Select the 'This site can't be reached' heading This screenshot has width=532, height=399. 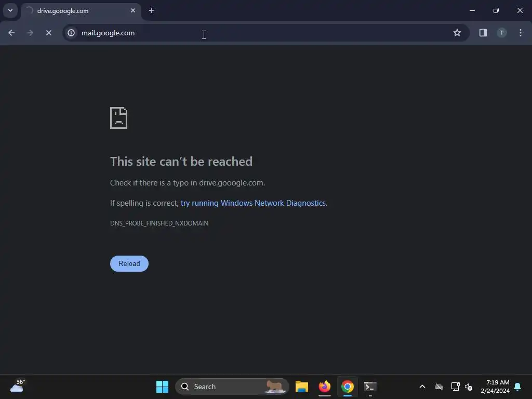pos(181,162)
